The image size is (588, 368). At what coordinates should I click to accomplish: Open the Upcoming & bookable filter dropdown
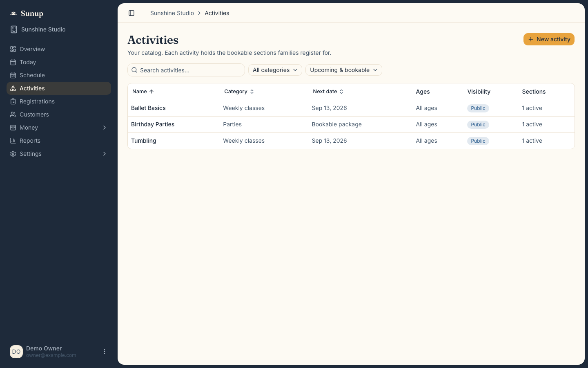coord(344,70)
